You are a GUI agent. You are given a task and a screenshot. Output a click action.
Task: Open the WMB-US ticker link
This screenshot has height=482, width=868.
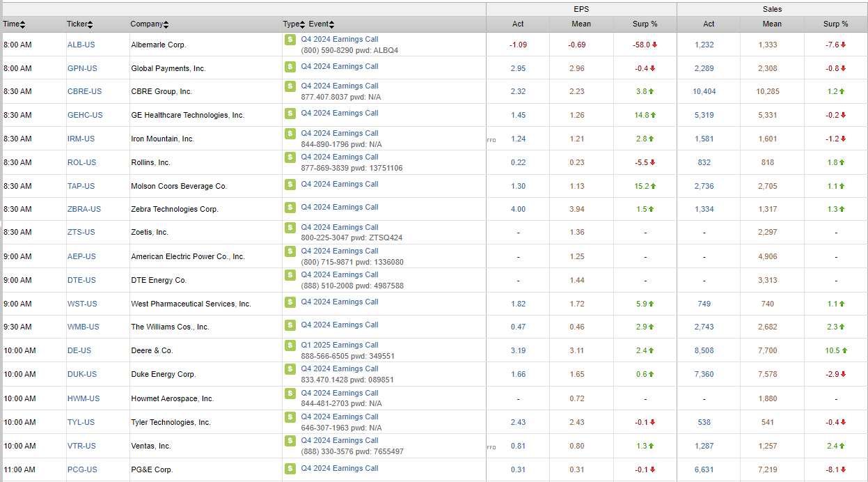click(x=84, y=327)
